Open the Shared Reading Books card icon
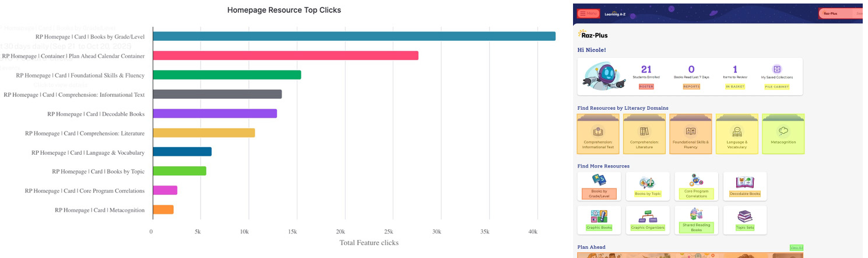868x258 pixels. pyautogui.click(x=696, y=214)
